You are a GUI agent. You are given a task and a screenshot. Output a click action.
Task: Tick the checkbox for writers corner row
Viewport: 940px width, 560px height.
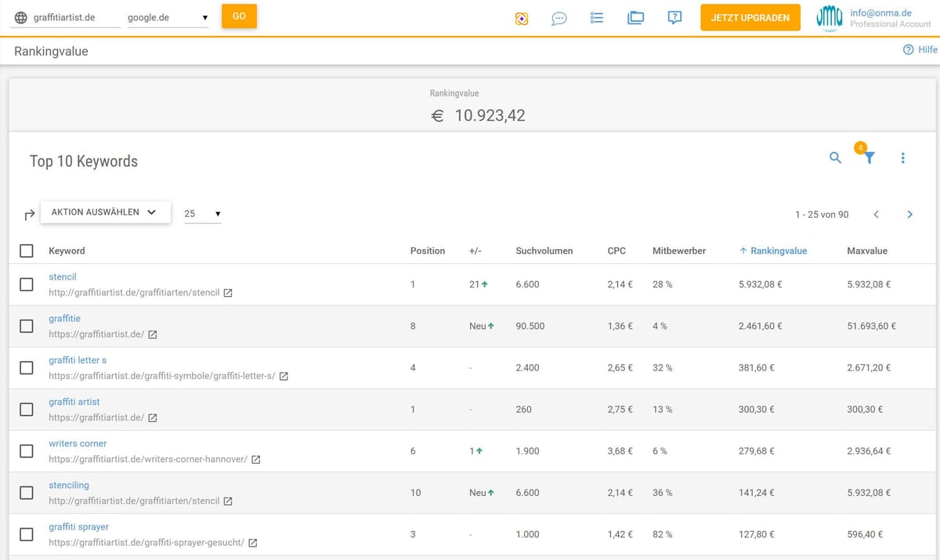pyautogui.click(x=27, y=451)
